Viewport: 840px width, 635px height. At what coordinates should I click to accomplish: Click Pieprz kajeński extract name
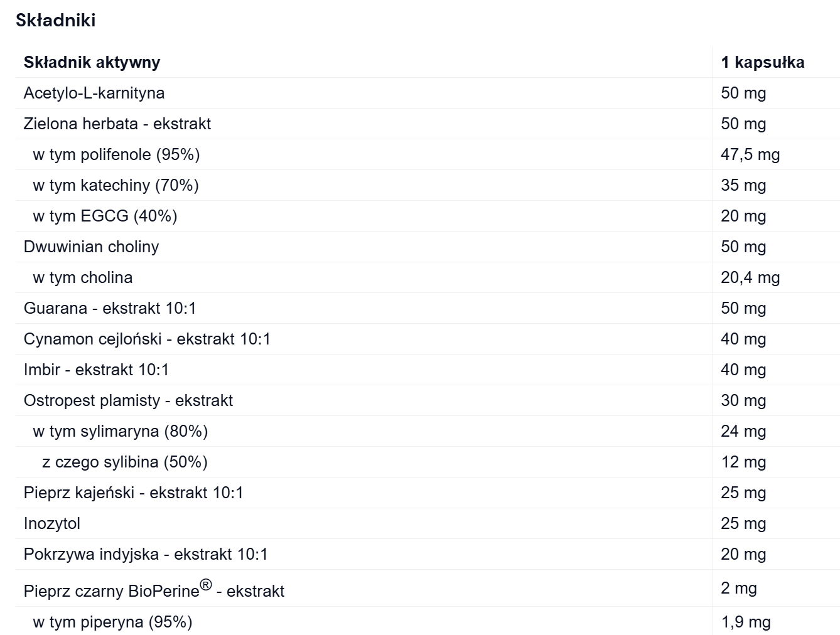(x=133, y=493)
